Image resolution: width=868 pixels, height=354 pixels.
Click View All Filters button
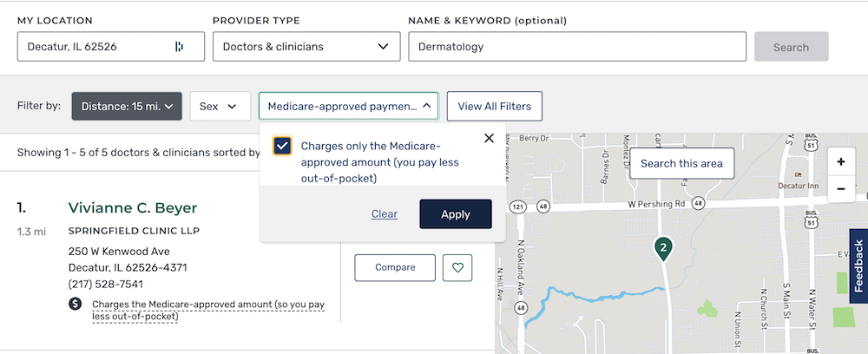(495, 106)
